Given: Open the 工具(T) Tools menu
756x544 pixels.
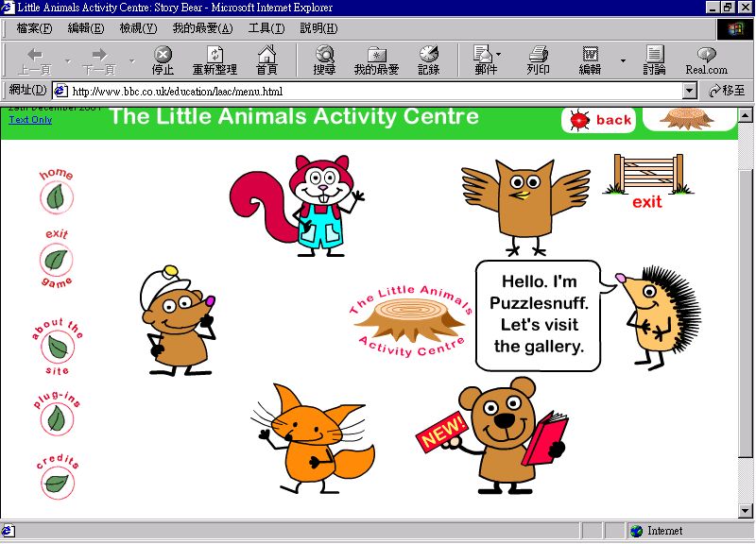Looking at the screenshot, I should [x=266, y=28].
